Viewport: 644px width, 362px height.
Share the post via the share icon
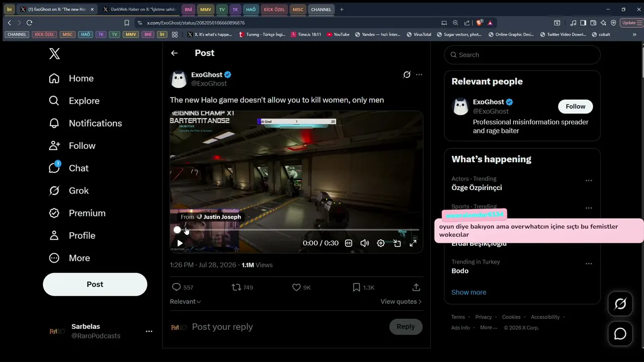(416, 287)
